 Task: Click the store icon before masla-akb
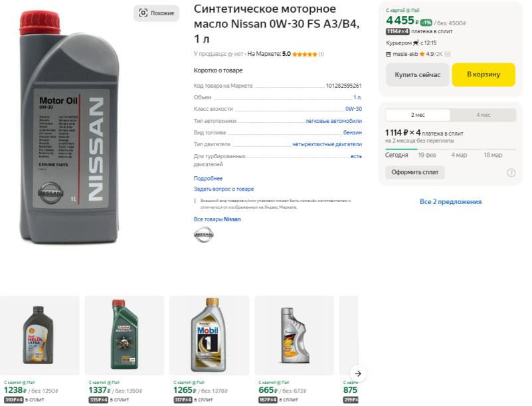(389, 54)
